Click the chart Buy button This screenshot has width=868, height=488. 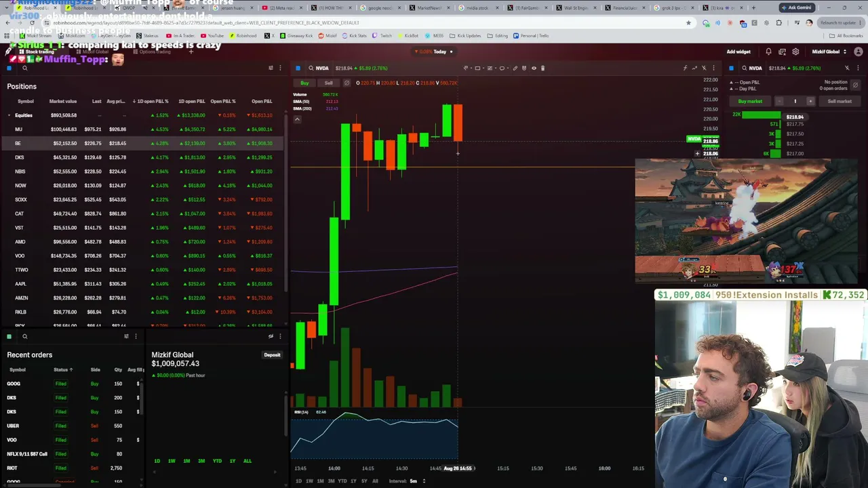pos(304,83)
